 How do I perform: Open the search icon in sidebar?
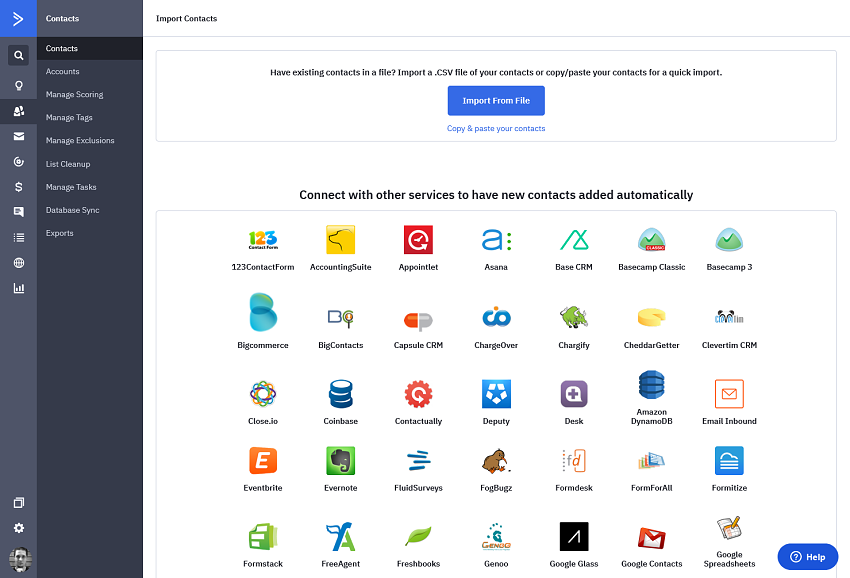coord(18,55)
